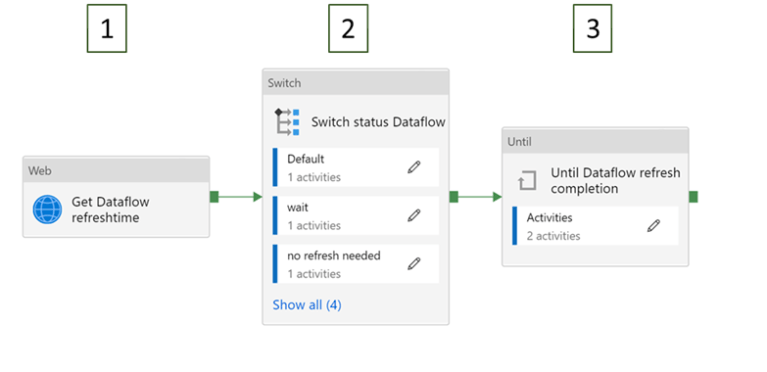Image resolution: width=767 pixels, height=372 pixels.
Task: Click the globe icon of the Web activity
Action: [x=47, y=209]
